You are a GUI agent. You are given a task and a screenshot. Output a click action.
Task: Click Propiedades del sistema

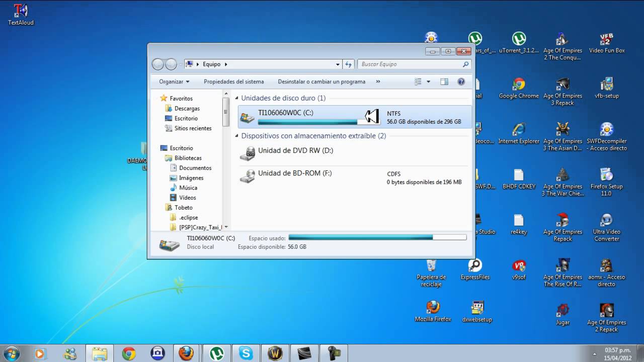click(x=233, y=81)
